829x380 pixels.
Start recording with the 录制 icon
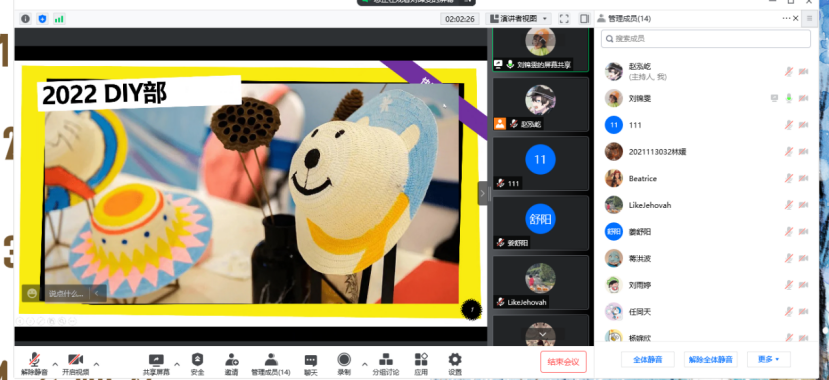pos(344,364)
